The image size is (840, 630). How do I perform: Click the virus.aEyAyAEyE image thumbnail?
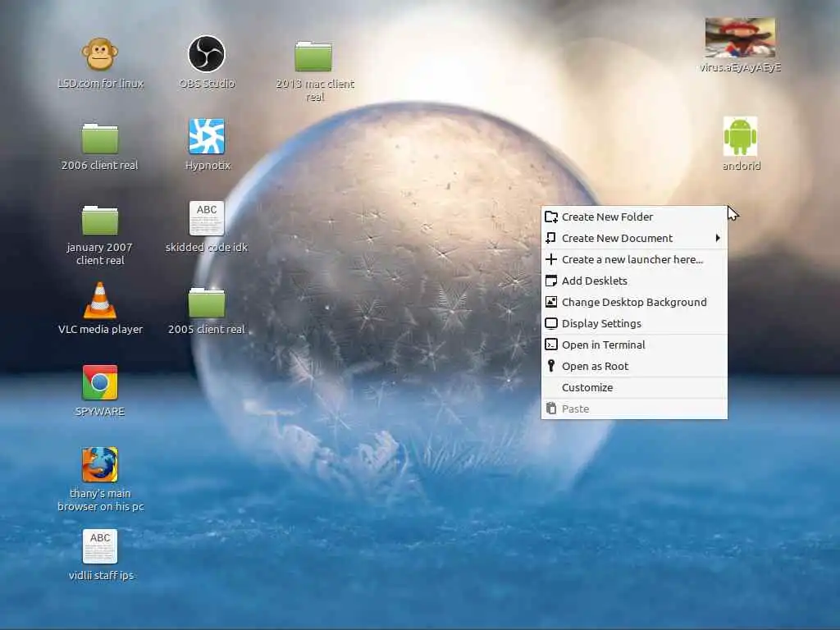[x=740, y=38]
